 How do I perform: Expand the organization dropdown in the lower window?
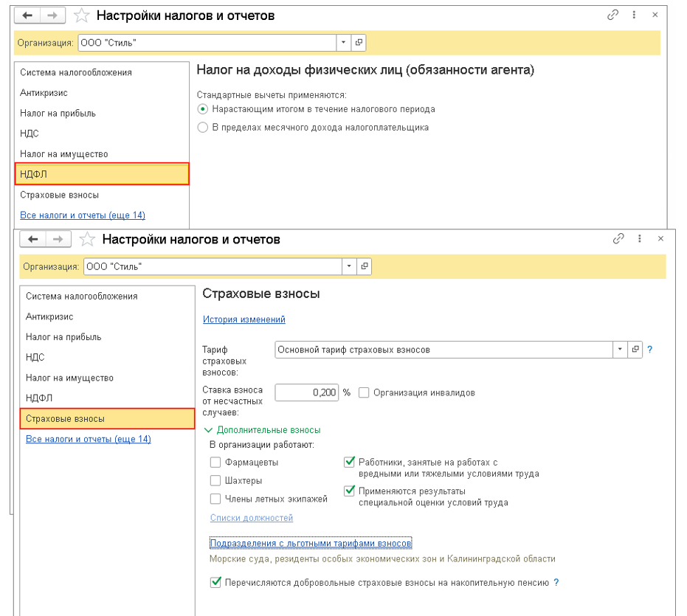pyautogui.click(x=350, y=266)
